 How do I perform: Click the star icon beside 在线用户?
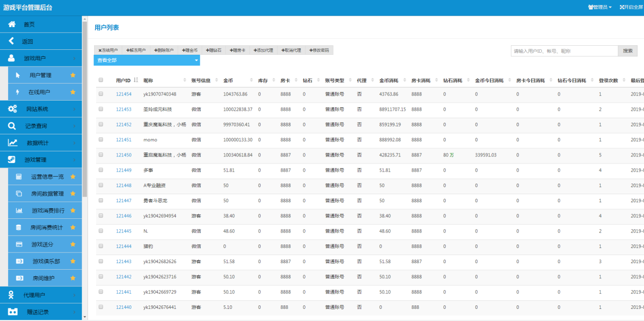click(72, 92)
